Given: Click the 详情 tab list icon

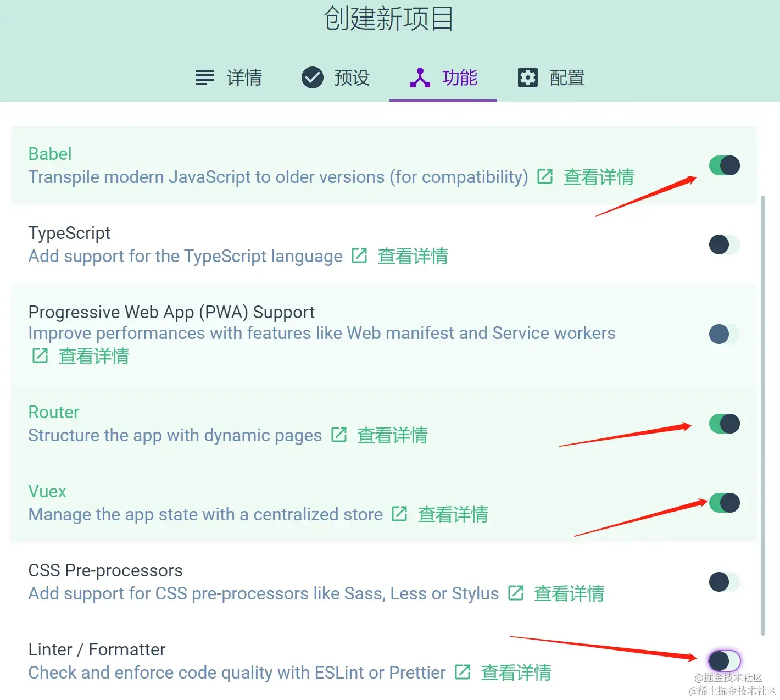Looking at the screenshot, I should coord(205,77).
